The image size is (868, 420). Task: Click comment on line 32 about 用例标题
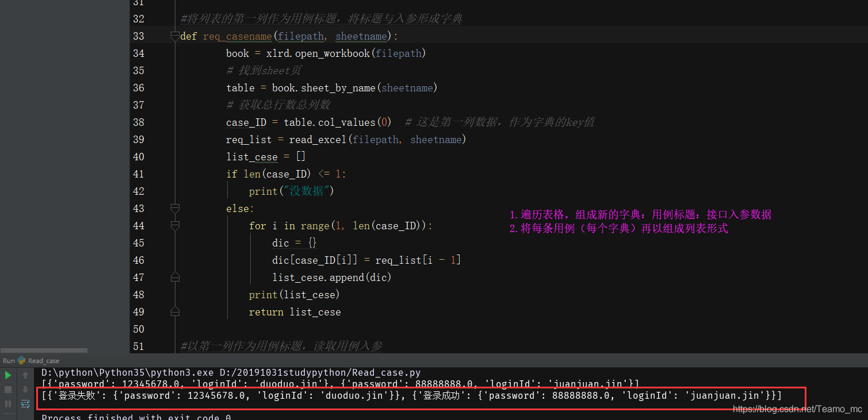321,19
